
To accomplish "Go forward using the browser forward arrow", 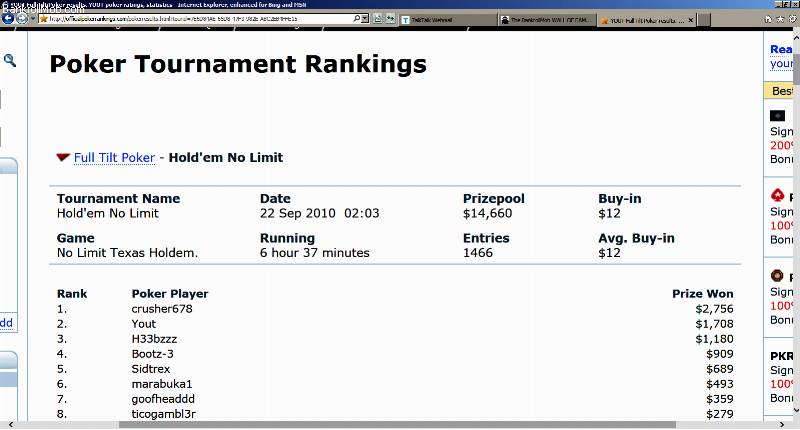I will (x=22, y=19).
